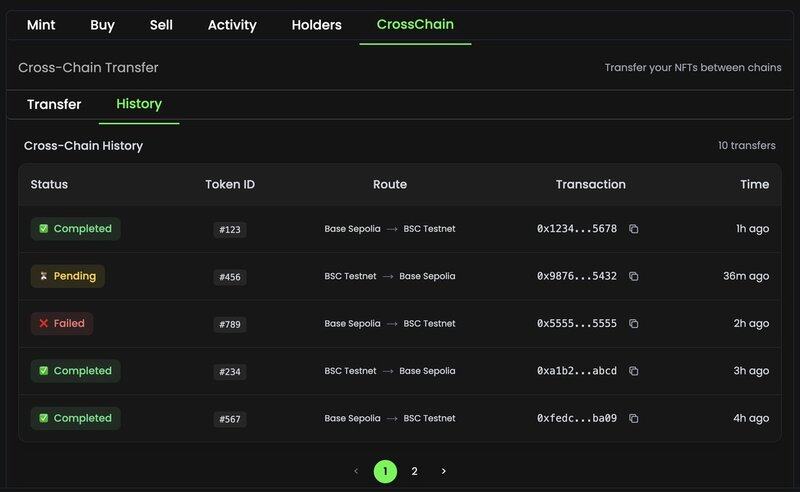The height and width of the screenshot is (492, 800).
Task: Click the Status column header
Action: click(x=49, y=184)
